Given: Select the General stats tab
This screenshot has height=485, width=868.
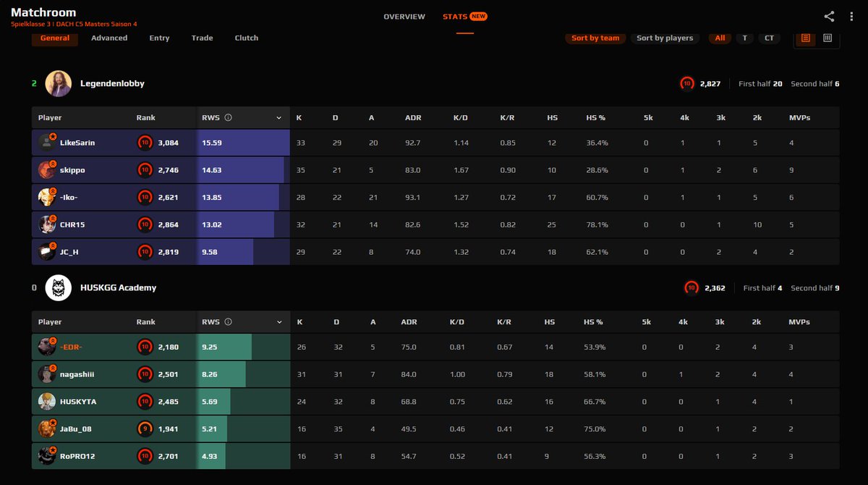Looking at the screenshot, I should 55,38.
